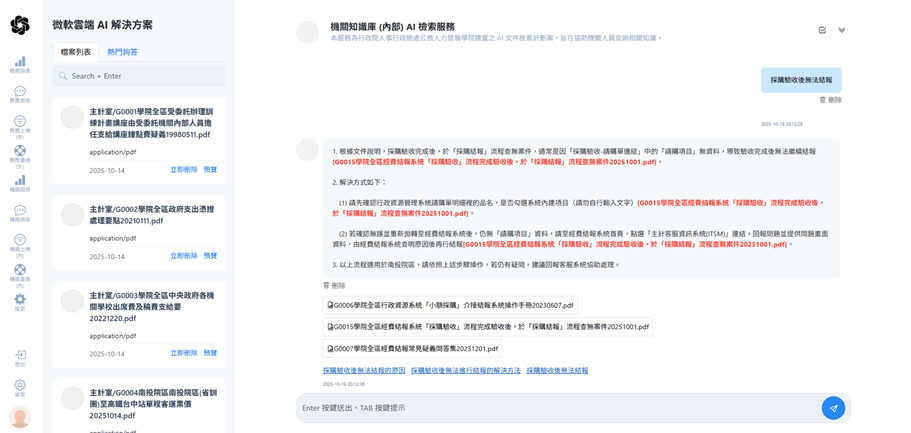Click suggestion 採購驗收後無法結報的原因
This screenshot has width=911, height=433.
pyautogui.click(x=364, y=370)
